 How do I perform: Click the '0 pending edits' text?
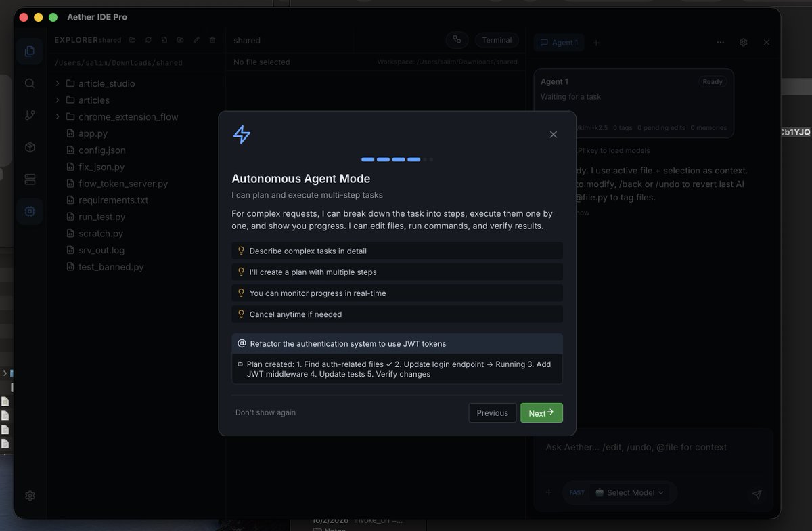click(x=661, y=128)
